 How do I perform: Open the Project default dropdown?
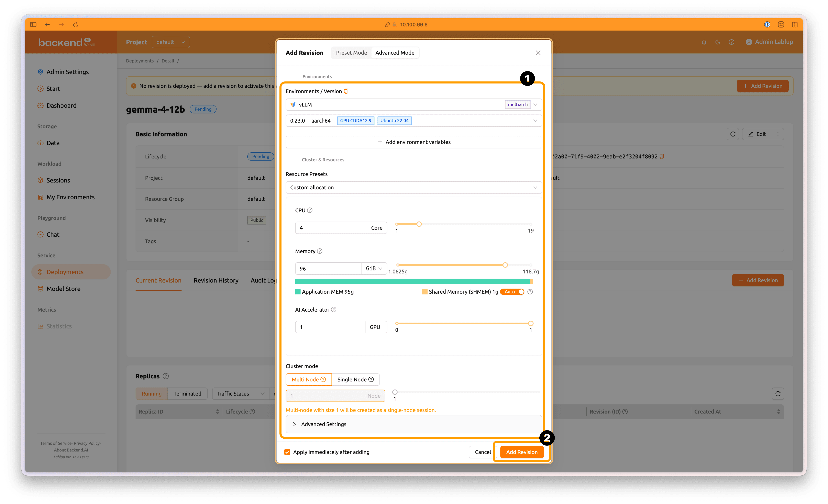tap(171, 42)
